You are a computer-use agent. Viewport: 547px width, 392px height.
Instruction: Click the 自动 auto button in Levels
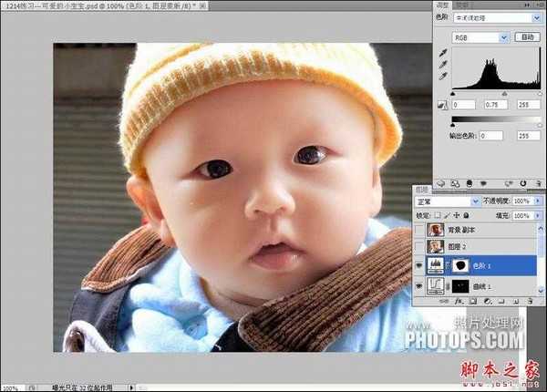(x=526, y=37)
